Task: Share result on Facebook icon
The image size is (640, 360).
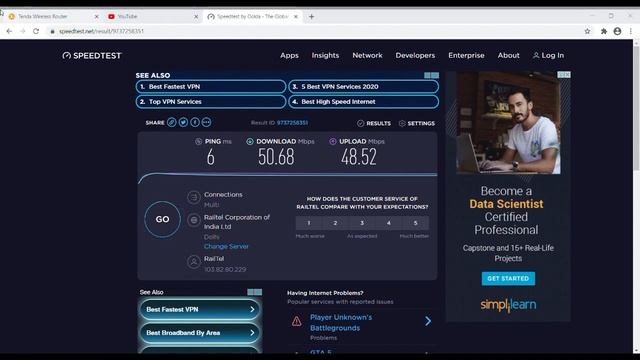Action: click(195, 122)
